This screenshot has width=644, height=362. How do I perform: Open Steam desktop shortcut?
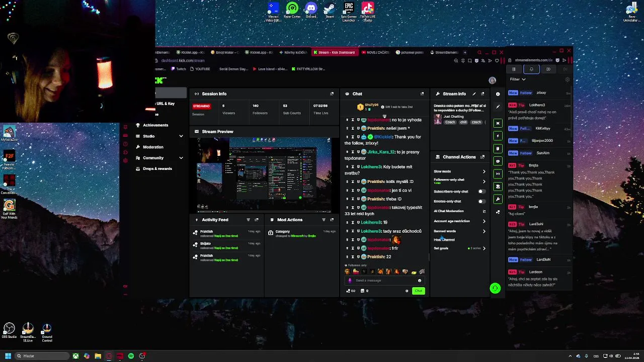coord(330,11)
